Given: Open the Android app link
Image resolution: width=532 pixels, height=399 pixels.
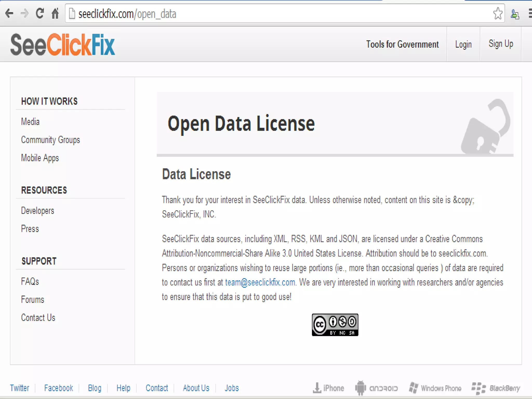Looking at the screenshot, I should click(x=376, y=388).
